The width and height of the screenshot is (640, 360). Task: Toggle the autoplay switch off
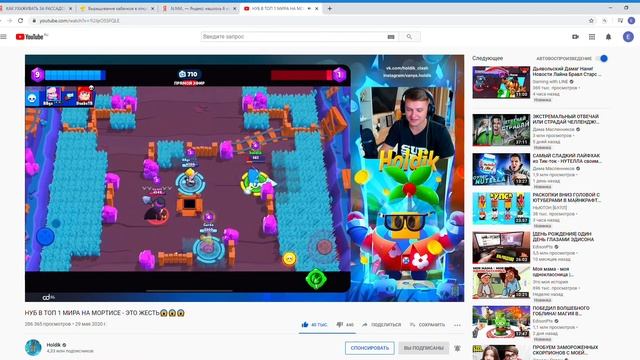(602, 58)
